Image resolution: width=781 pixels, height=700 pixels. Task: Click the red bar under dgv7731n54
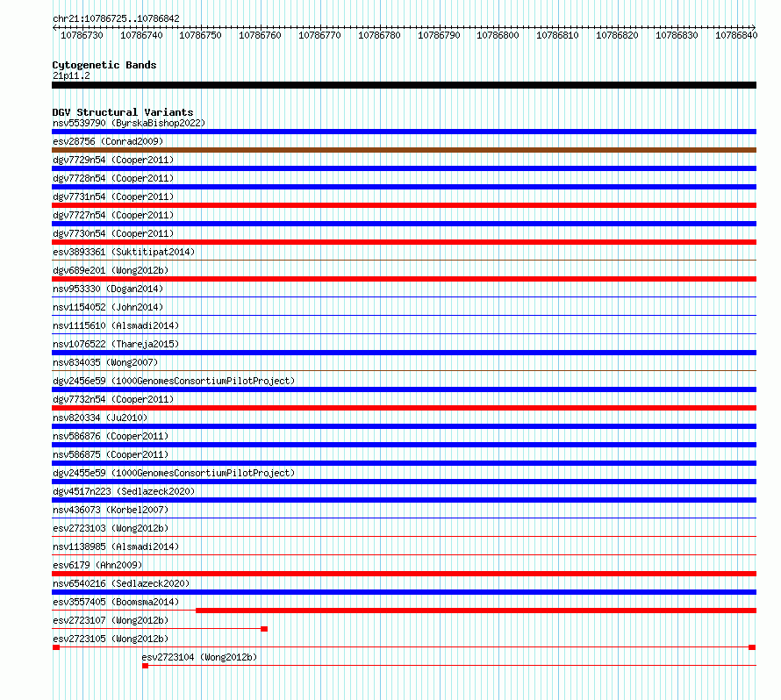pos(404,205)
